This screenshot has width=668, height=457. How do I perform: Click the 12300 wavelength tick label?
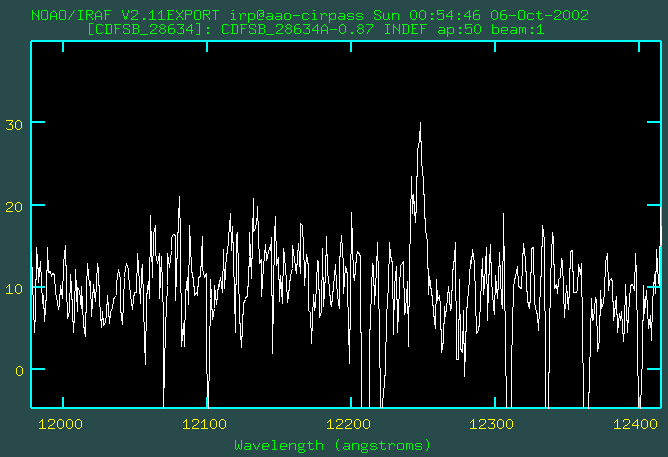pos(496,424)
